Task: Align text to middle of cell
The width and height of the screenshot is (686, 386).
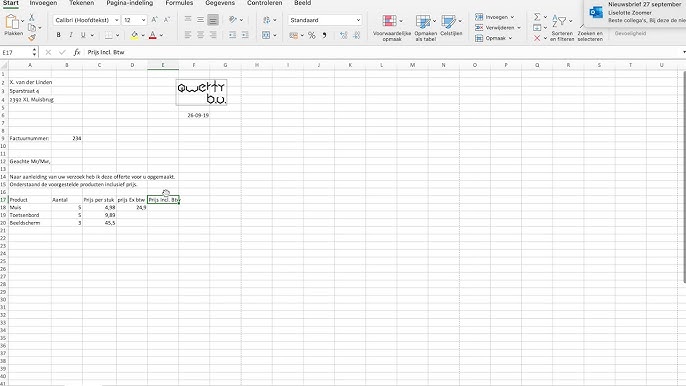Action: click(x=200, y=20)
